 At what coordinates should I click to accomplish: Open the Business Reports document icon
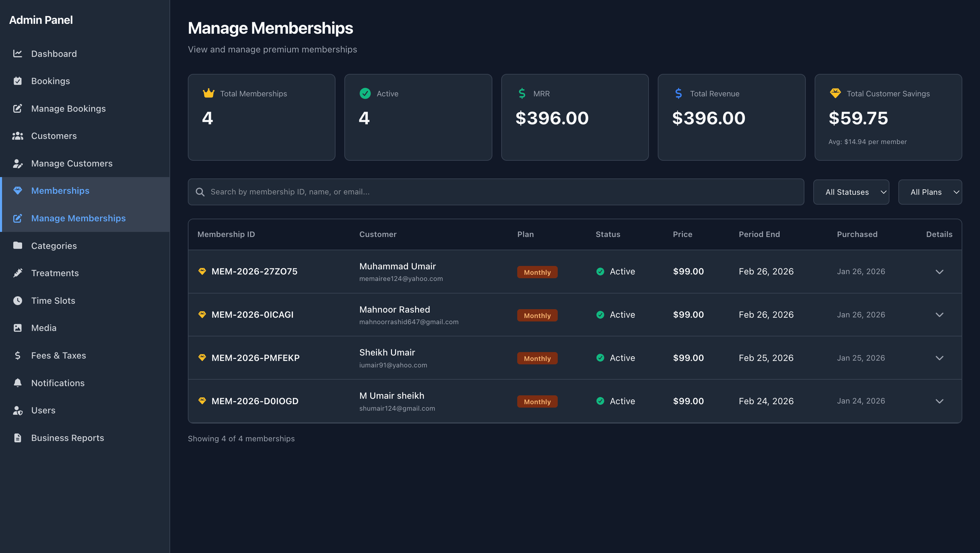click(18, 438)
